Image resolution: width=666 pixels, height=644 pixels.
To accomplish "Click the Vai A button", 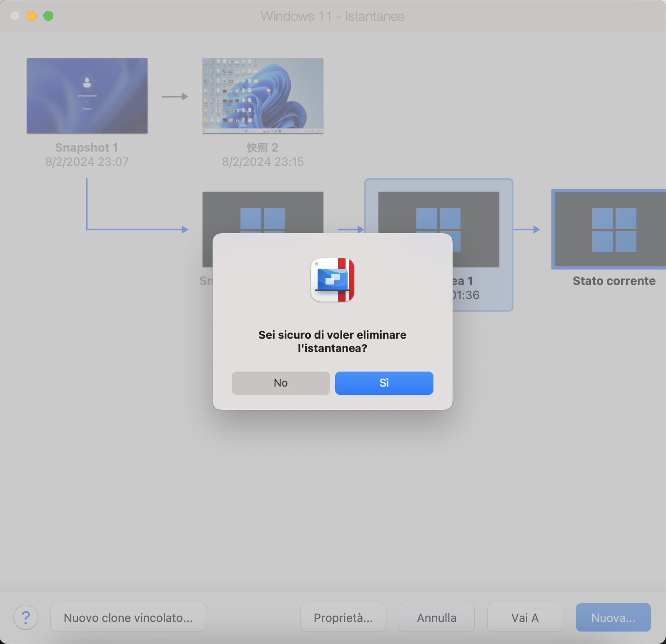I will point(525,617).
